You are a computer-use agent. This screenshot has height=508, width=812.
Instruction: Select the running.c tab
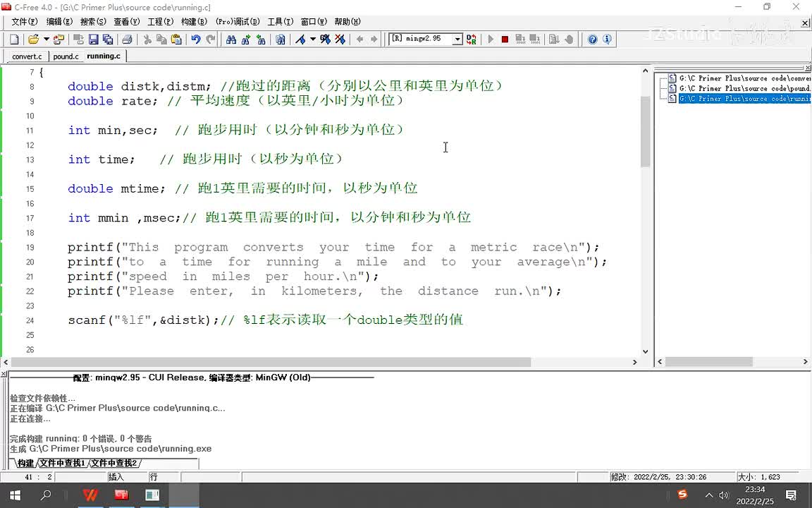tap(104, 56)
